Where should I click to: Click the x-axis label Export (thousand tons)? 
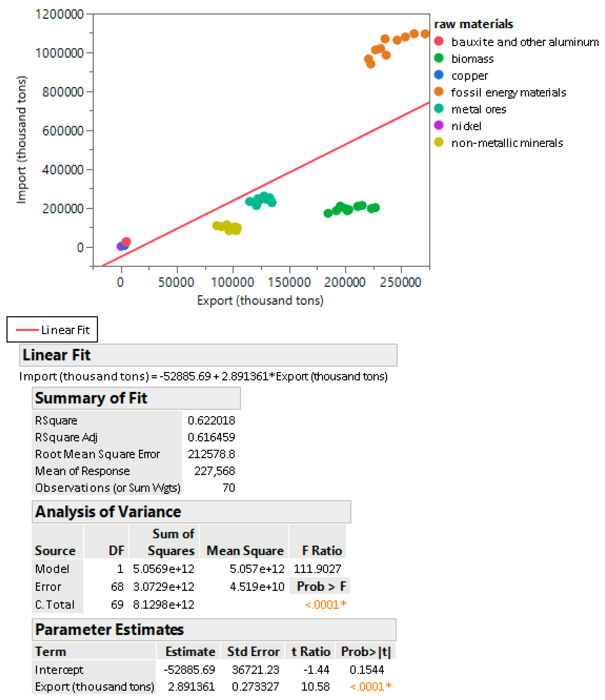click(260, 301)
